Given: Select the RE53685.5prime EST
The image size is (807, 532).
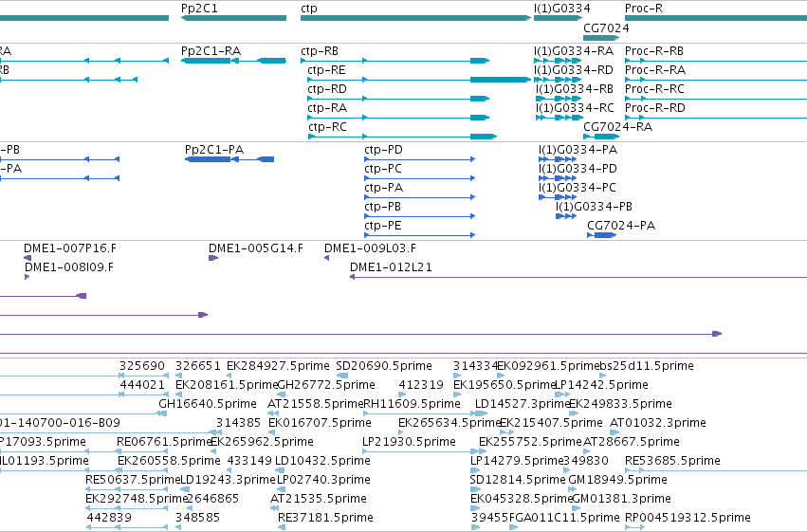Looking at the screenshot, I should [x=716, y=470].
